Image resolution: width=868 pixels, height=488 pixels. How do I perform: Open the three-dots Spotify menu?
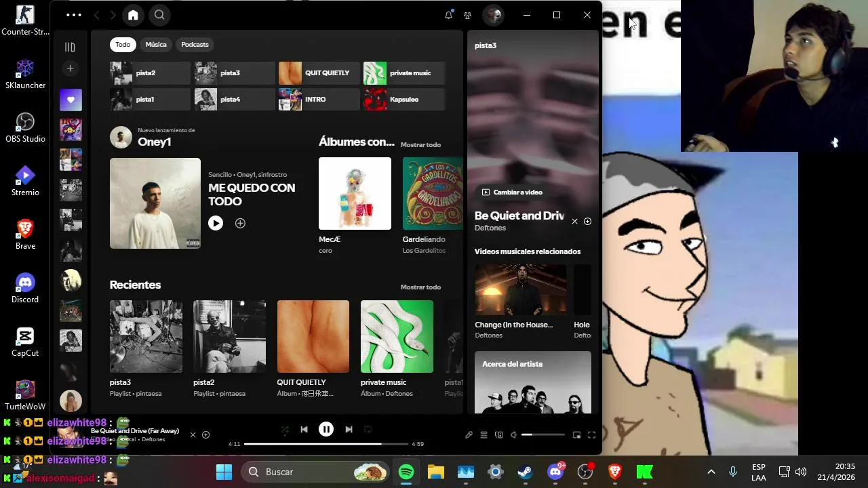(74, 15)
